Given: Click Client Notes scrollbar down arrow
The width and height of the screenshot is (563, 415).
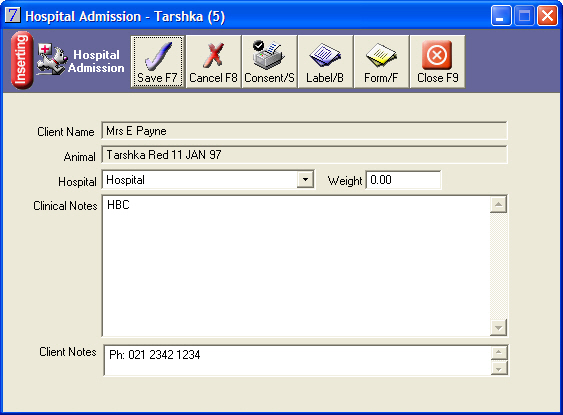Looking at the screenshot, I should (499, 368).
